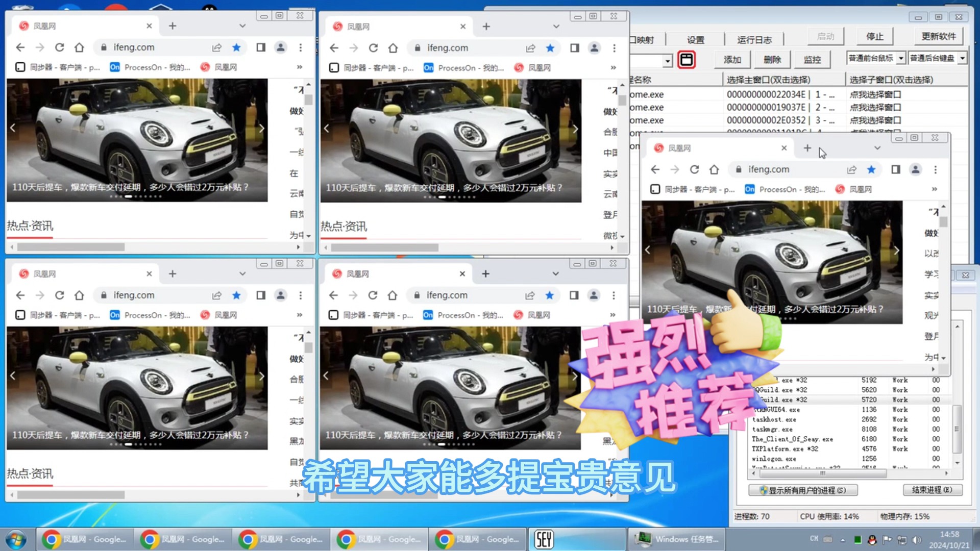Click red window-picker icon in synchronizer toolbar
The image size is (980, 551).
687,60
